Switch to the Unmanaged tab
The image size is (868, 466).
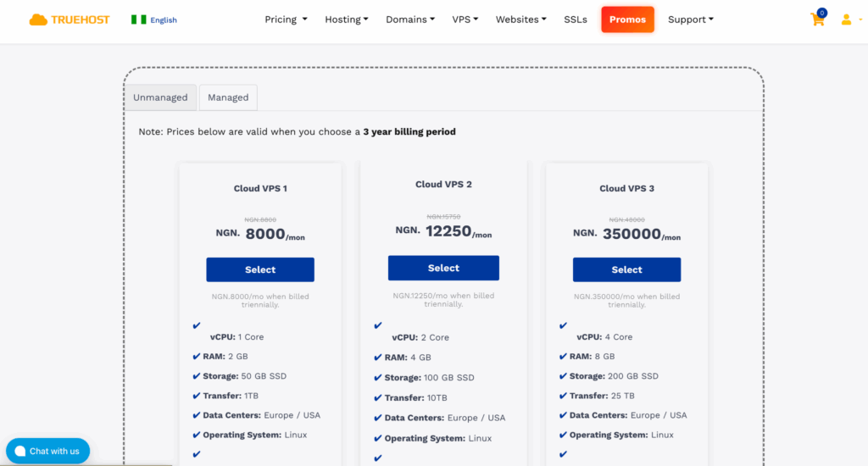click(160, 97)
